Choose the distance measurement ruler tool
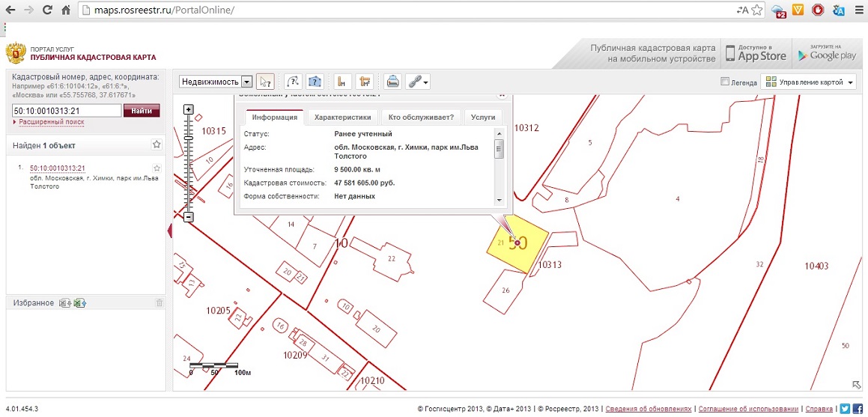868x417 pixels. (x=343, y=82)
